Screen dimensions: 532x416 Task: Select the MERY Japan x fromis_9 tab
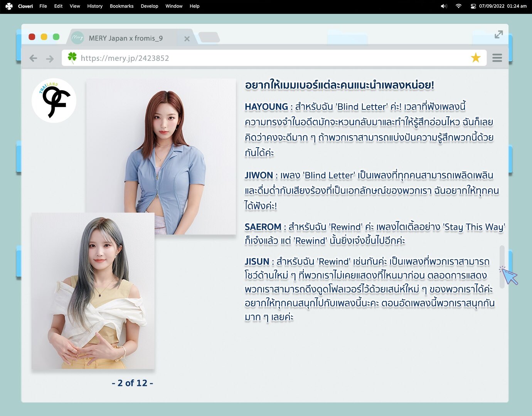click(131, 37)
